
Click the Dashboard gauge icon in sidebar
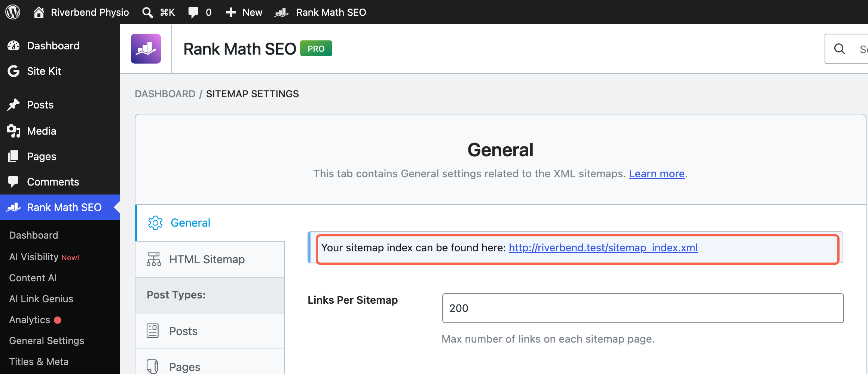click(x=13, y=46)
